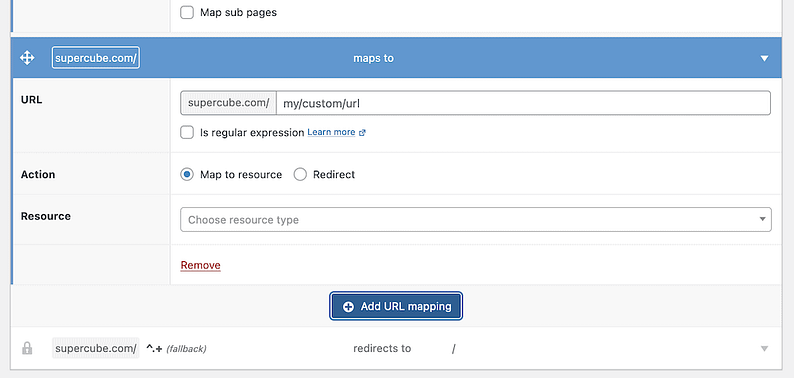Click the plus icon in Add URL mapping
The width and height of the screenshot is (794, 378).
(x=348, y=307)
